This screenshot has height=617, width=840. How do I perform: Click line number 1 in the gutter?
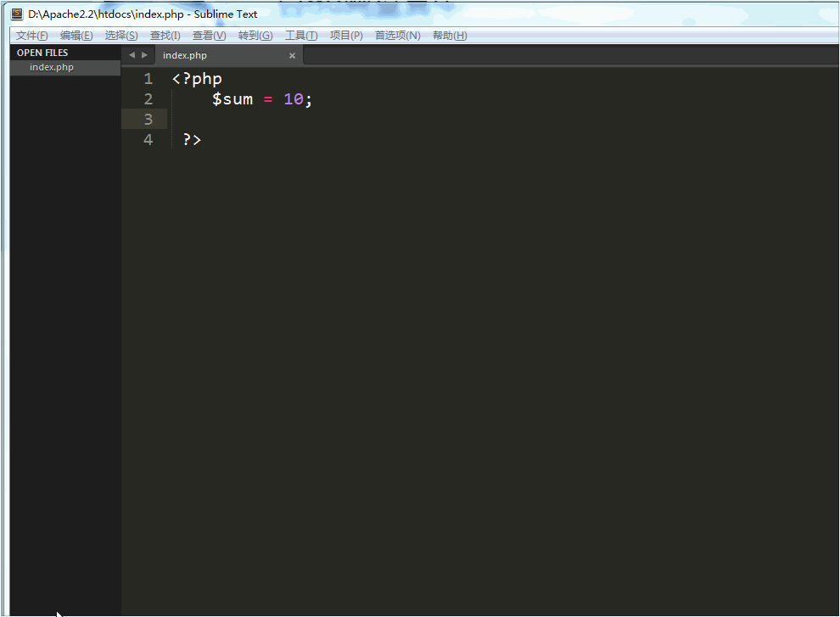pyautogui.click(x=148, y=79)
